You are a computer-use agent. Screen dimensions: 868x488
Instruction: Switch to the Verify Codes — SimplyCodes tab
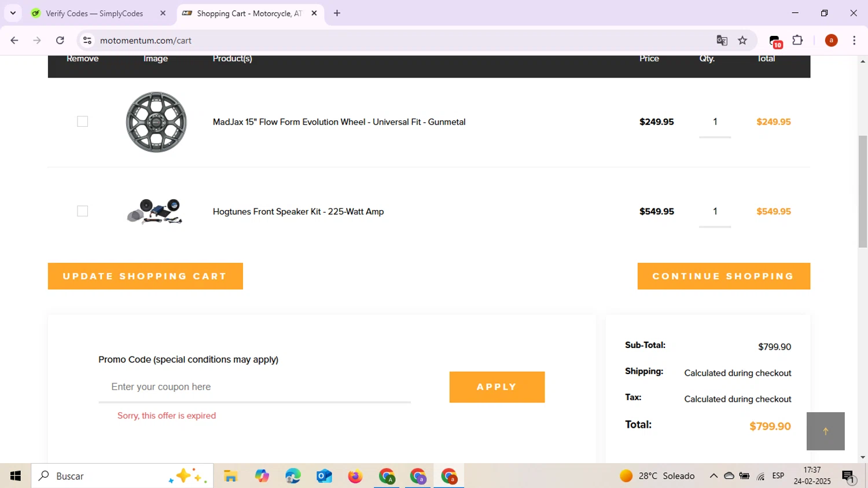tap(94, 13)
